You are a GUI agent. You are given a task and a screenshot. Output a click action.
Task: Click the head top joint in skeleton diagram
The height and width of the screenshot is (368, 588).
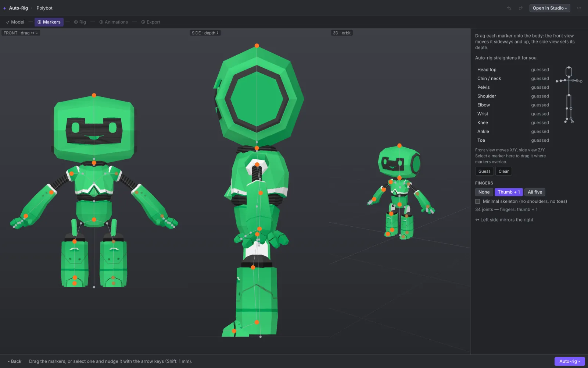tap(569, 67)
